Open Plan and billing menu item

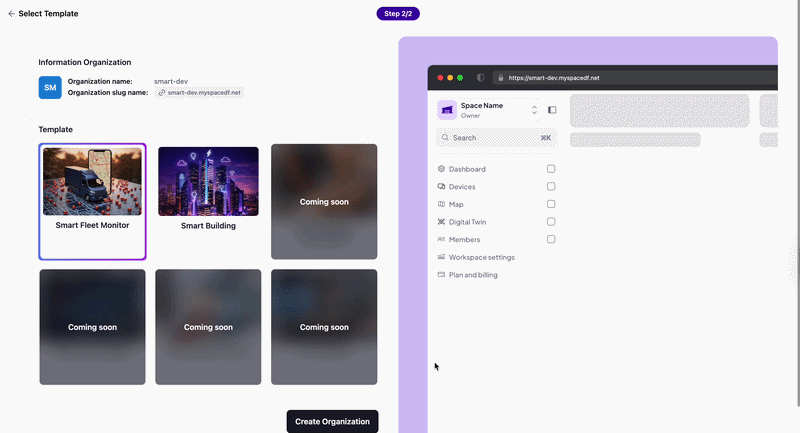(x=472, y=275)
